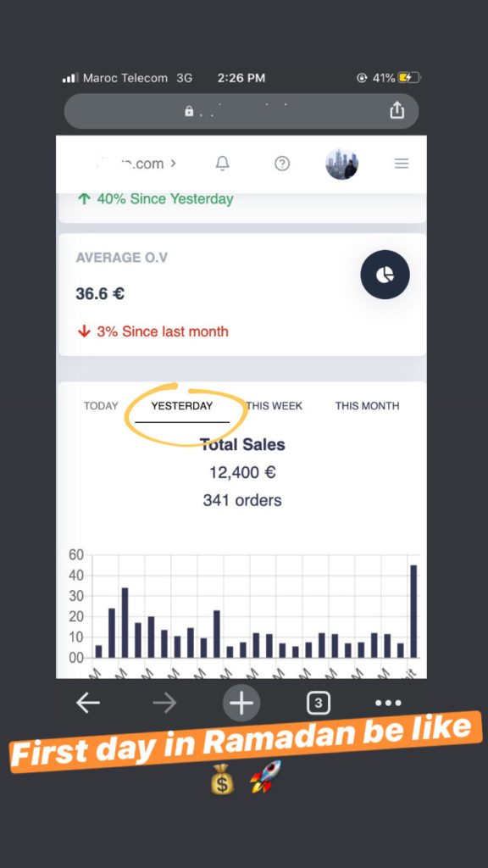Screen dimensions: 488x868
Task: Open the help question mark icon
Action: tap(282, 164)
